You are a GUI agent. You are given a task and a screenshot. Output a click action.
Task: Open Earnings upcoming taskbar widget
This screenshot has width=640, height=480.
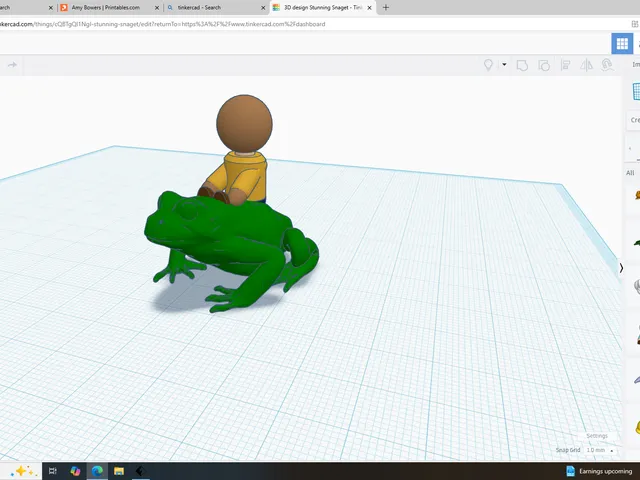click(600, 471)
